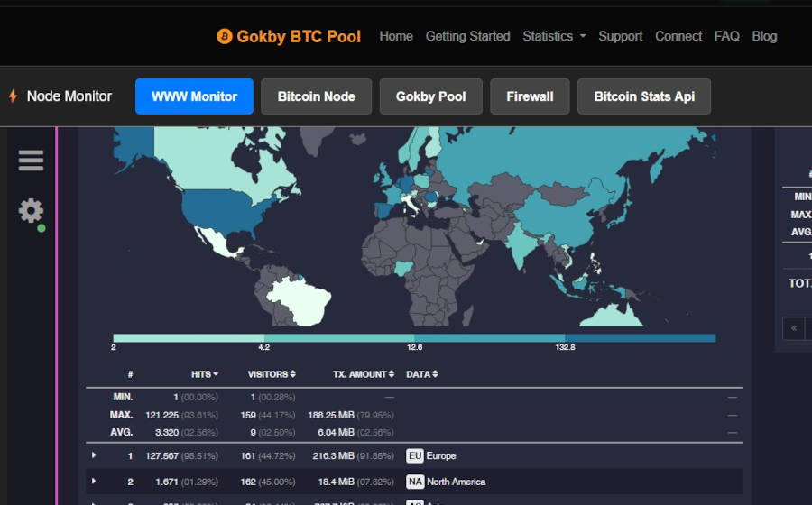Click the # column header
This screenshot has width=812, height=505.
click(x=130, y=374)
